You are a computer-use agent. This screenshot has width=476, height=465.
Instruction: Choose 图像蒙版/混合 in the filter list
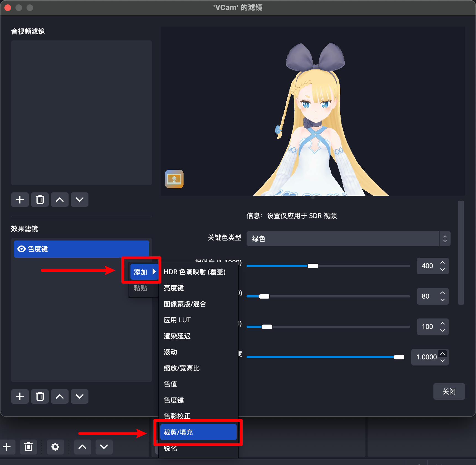[x=185, y=304]
